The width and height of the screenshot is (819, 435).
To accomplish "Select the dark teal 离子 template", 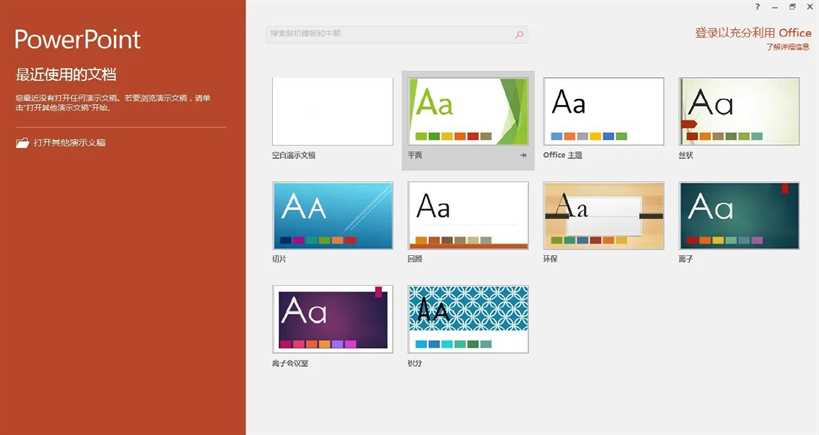I will pyautogui.click(x=739, y=215).
